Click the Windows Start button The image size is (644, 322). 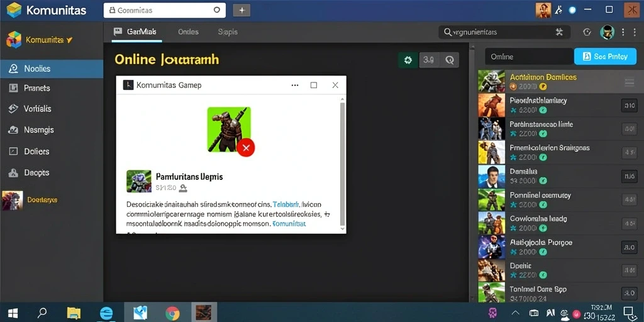[13, 313]
